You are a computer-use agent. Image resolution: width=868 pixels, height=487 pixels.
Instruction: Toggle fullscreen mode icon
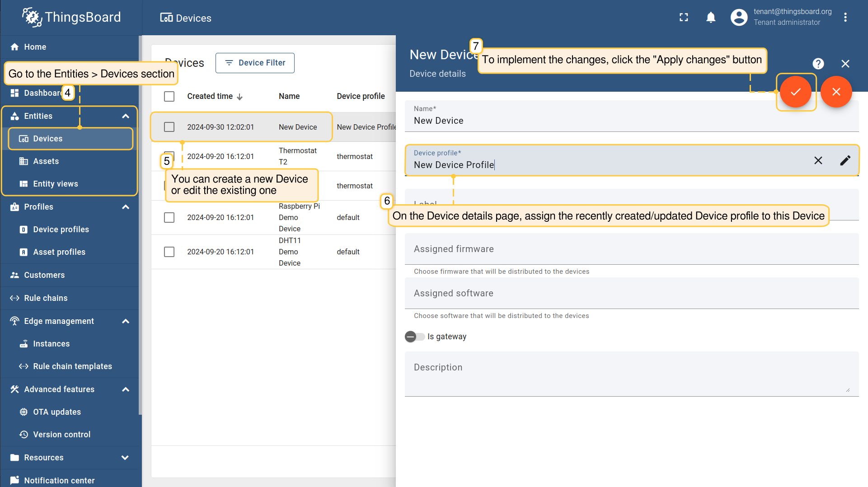tap(684, 18)
